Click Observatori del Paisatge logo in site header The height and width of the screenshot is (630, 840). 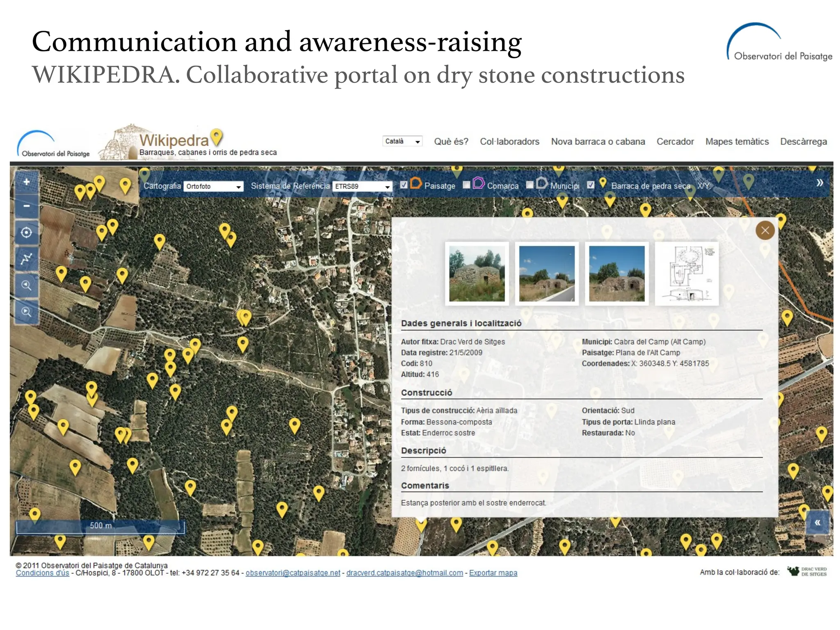(x=53, y=144)
